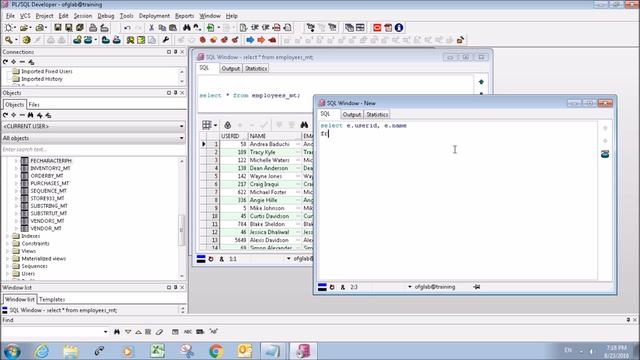Click the Find binoculars icon in the main toolbar
Screen dimensions: 640x360
tap(187, 28)
